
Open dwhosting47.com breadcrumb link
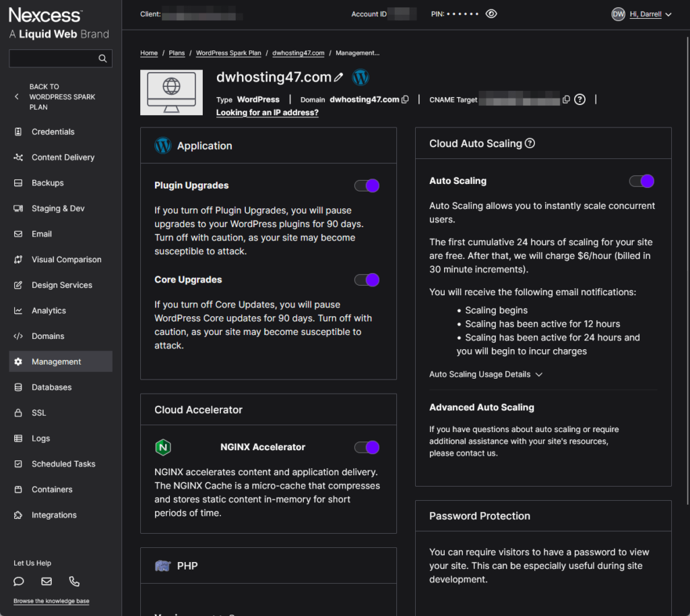coord(299,53)
